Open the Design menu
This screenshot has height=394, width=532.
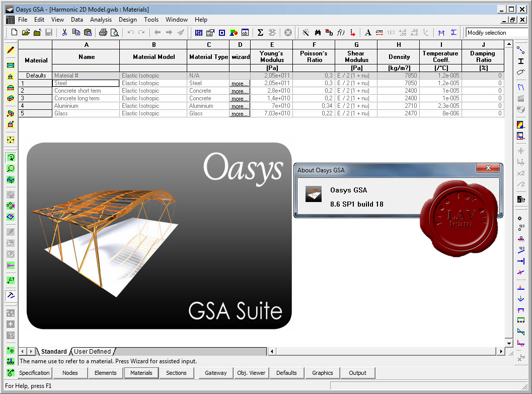(127, 20)
